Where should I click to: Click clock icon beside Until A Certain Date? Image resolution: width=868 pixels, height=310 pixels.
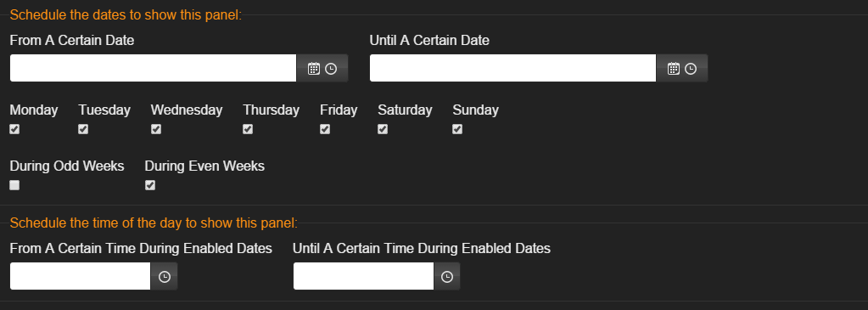691,69
